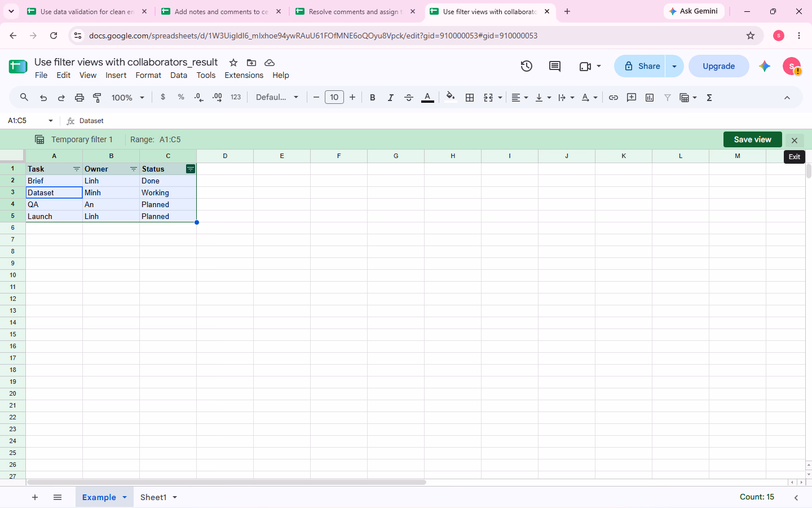
Task: Open the fill color paint bucket
Action: [450, 97]
